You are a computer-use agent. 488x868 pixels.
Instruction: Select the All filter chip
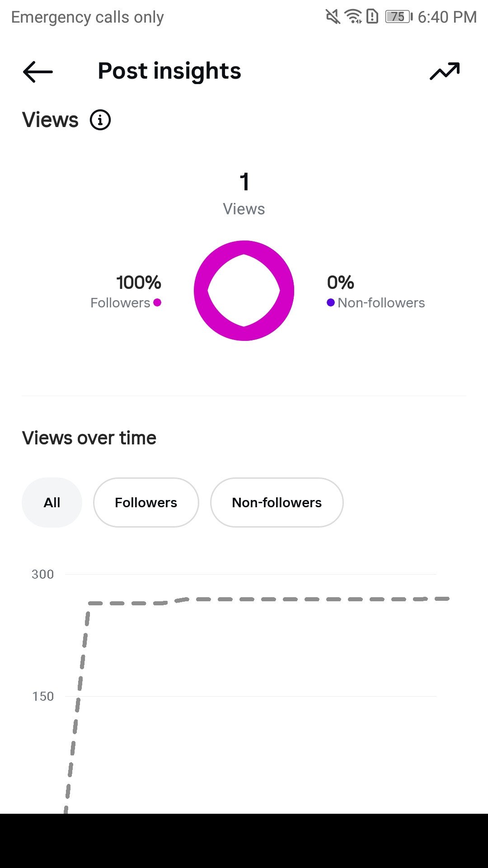[x=52, y=502]
